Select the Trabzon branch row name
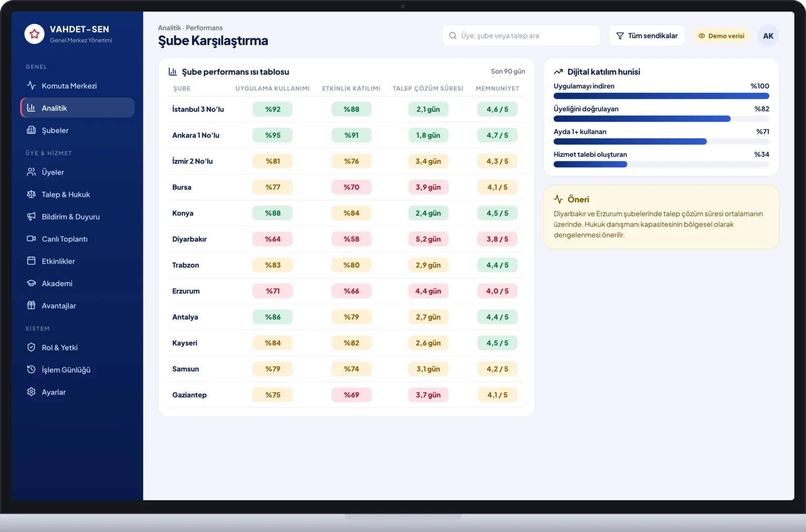Screen dimensions: 806x532 pyautogui.click(x=185, y=265)
